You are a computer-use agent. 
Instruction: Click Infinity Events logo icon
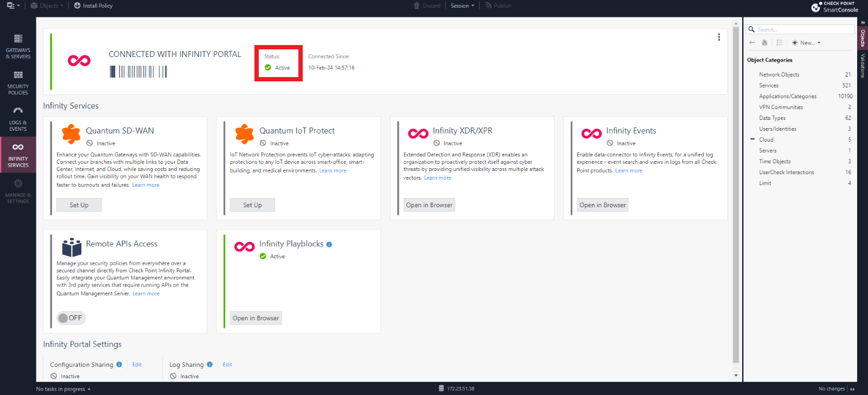591,133
